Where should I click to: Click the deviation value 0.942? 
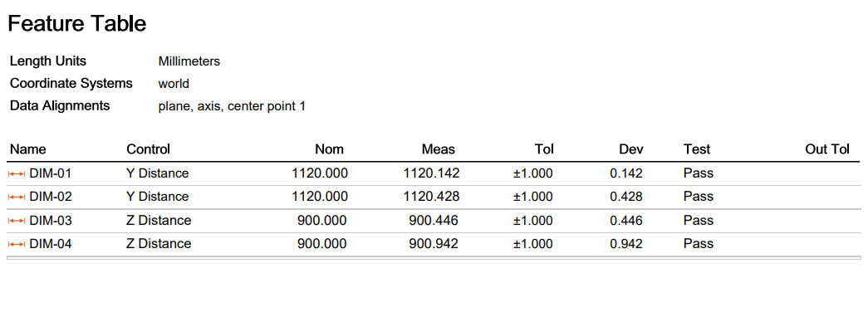[626, 244]
